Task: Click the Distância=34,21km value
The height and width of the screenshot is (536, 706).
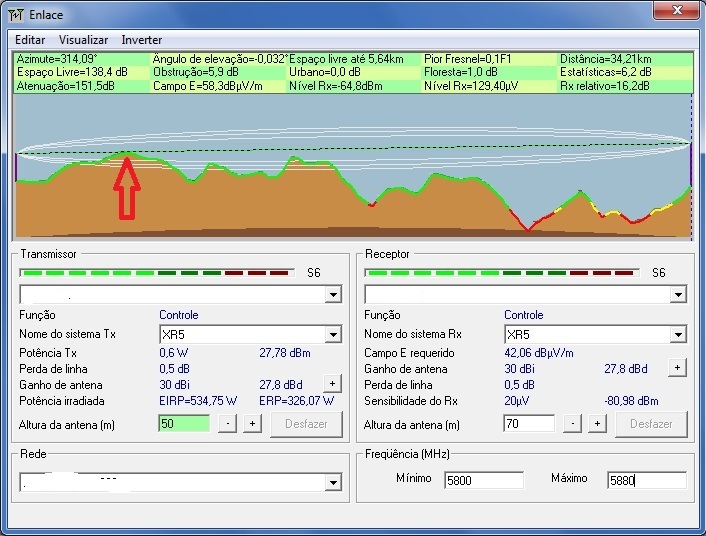Action: click(606, 59)
